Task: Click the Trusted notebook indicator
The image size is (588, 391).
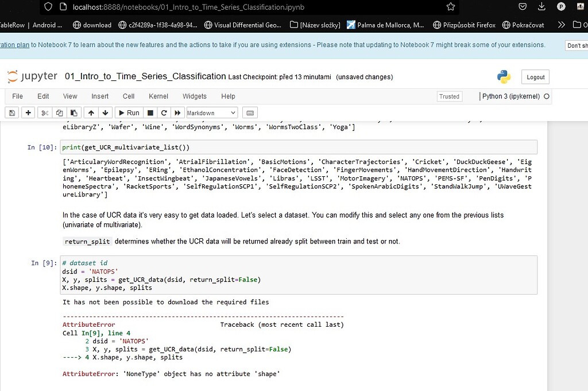Action: [449, 96]
